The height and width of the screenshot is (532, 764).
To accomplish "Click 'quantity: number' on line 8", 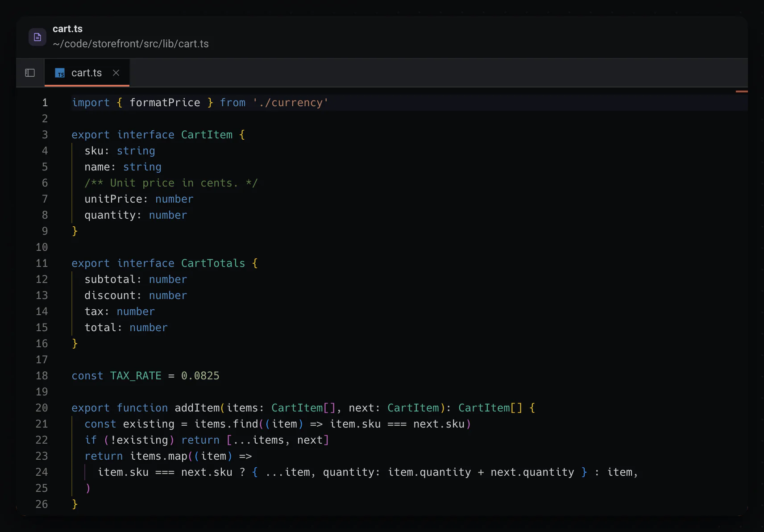I will [x=136, y=215].
